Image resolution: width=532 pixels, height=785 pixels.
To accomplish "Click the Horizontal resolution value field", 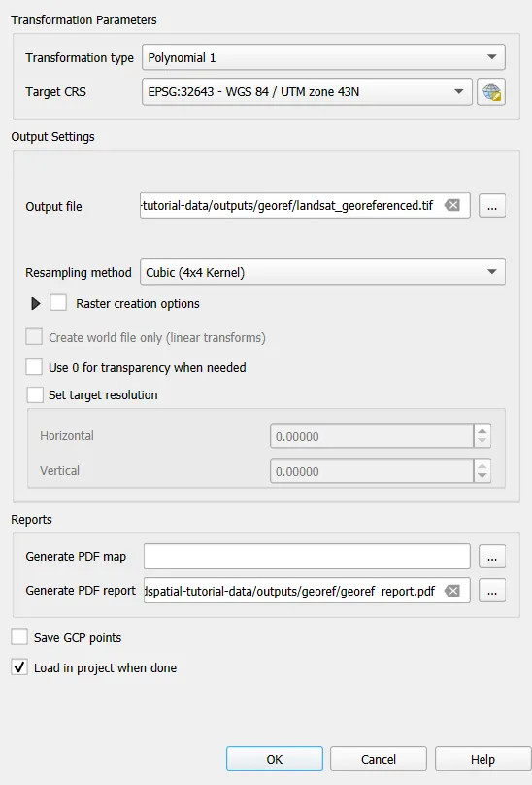I will [372, 436].
